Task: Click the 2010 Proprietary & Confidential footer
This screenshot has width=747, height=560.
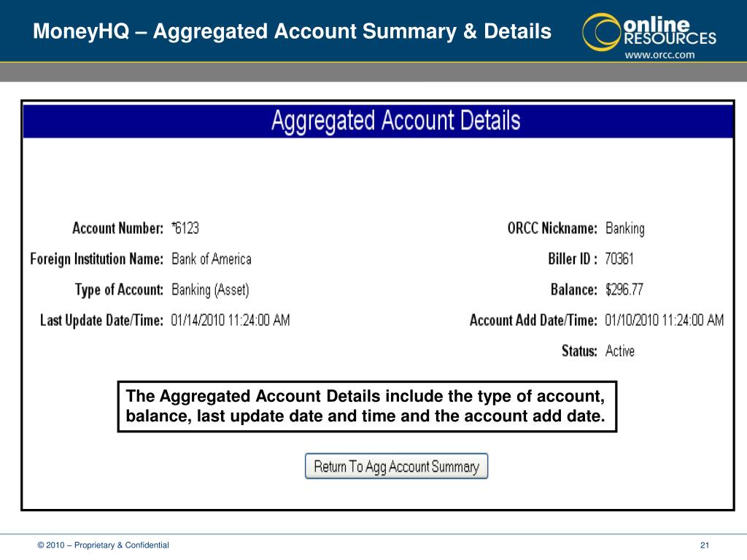Action: [x=104, y=545]
